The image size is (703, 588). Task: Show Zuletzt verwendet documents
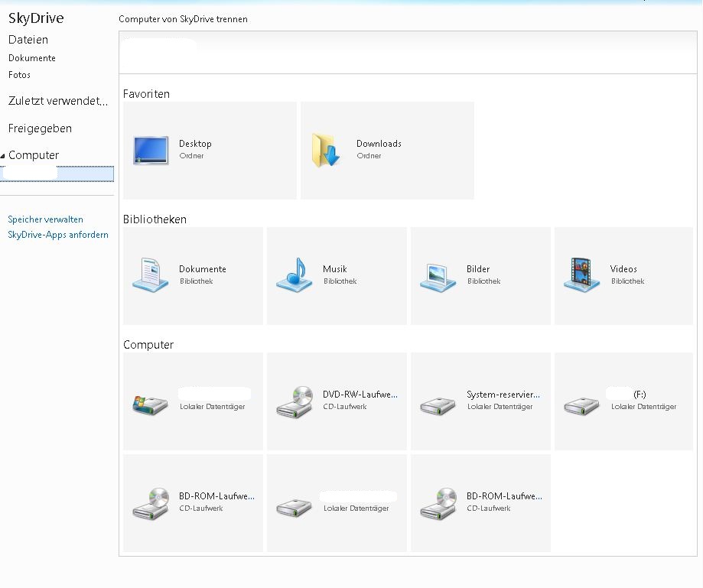point(58,101)
